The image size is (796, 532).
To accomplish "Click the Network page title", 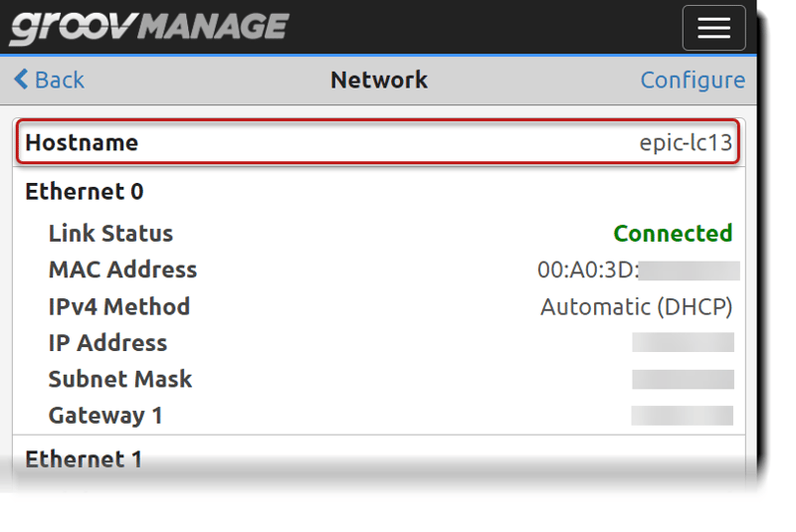I will pos(378,80).
